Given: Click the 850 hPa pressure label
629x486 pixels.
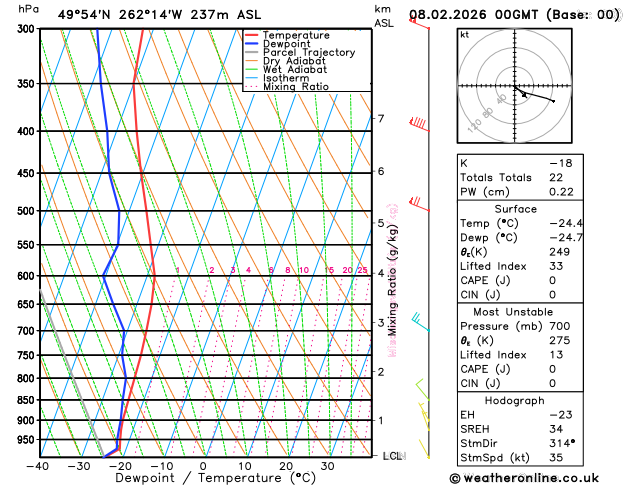Looking at the screenshot, I should coord(28,400).
